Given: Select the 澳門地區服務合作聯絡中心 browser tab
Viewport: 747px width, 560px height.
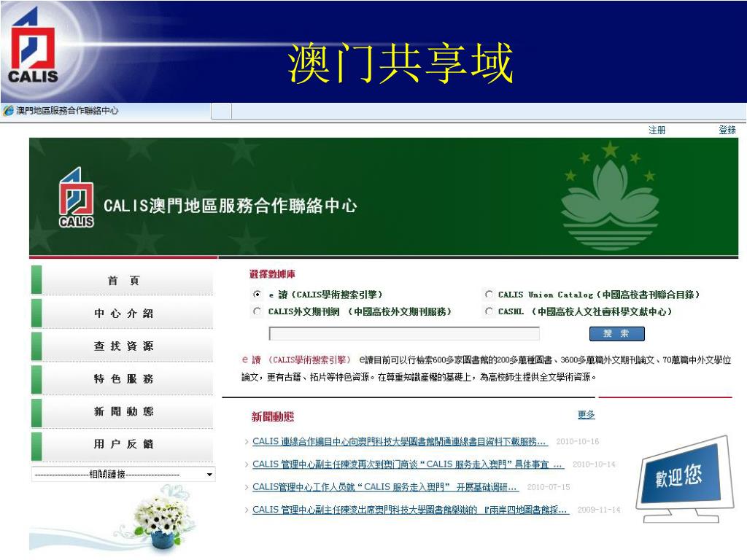Looking at the screenshot, I should (106, 111).
